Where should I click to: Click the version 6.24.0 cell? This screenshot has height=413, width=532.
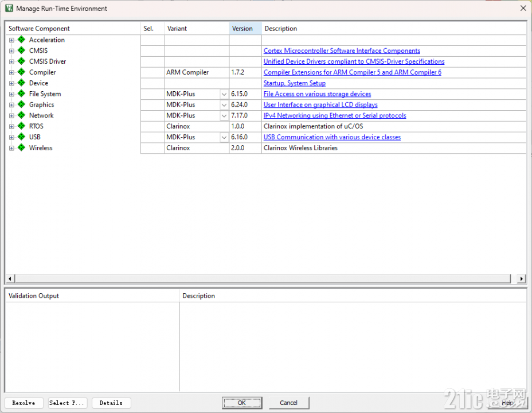[245, 105]
